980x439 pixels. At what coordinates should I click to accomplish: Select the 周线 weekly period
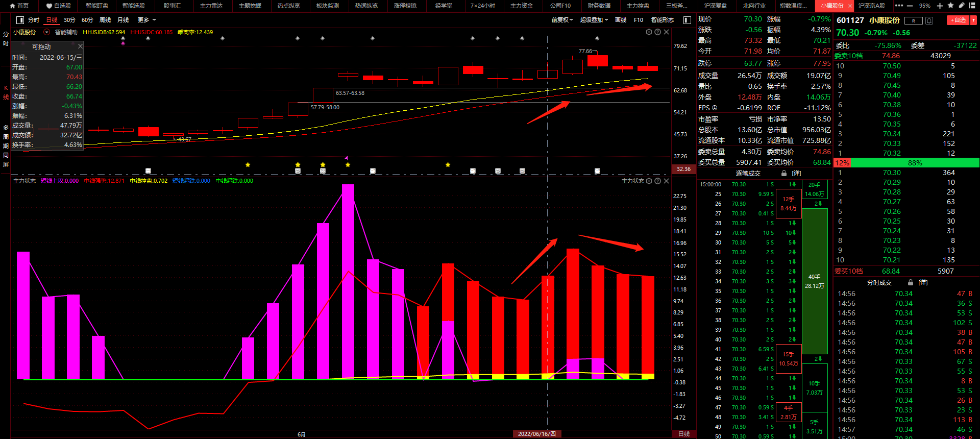click(105, 20)
